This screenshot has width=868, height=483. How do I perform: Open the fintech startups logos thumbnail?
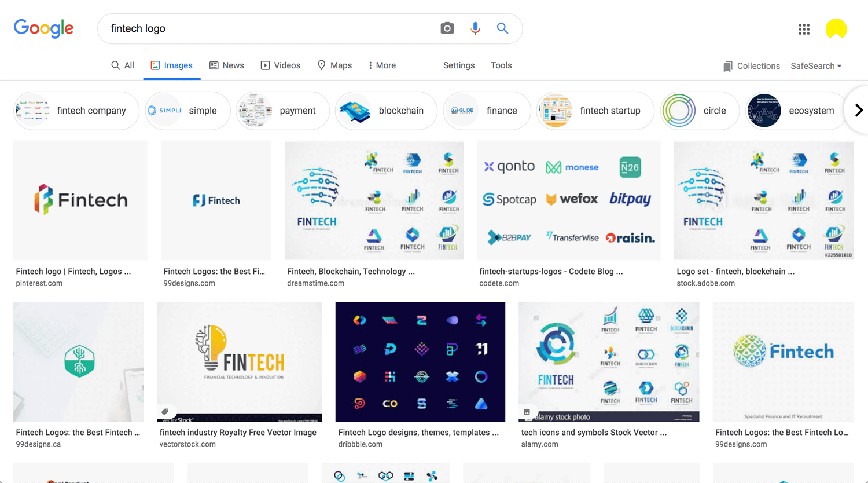click(x=569, y=200)
